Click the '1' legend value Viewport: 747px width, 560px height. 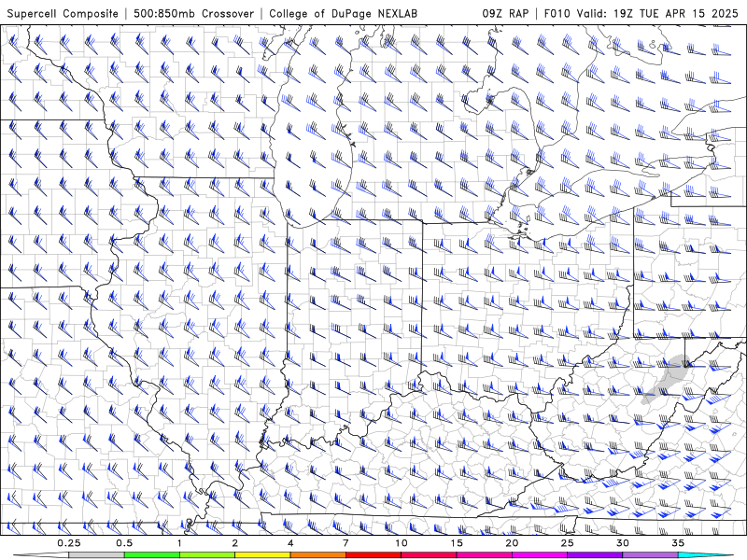pyautogui.click(x=179, y=543)
